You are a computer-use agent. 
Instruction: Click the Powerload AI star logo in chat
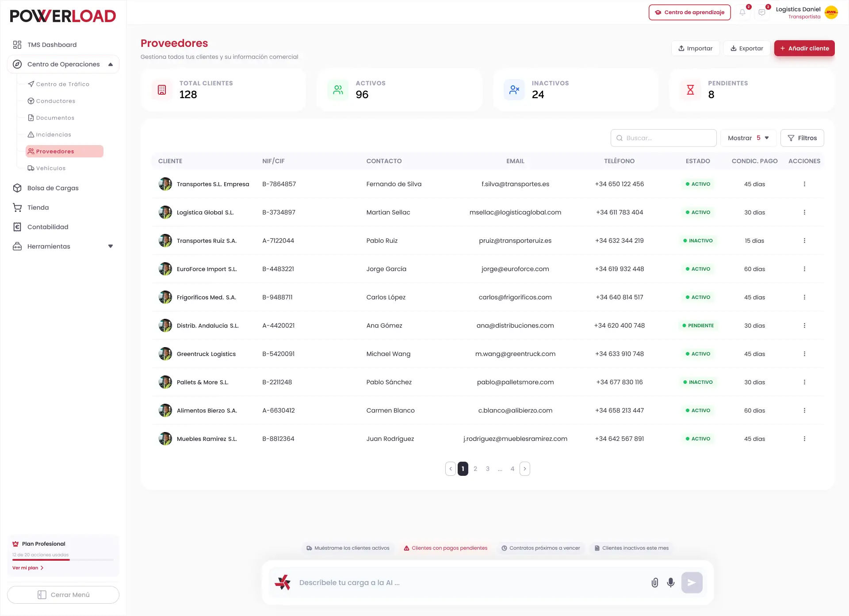click(283, 583)
